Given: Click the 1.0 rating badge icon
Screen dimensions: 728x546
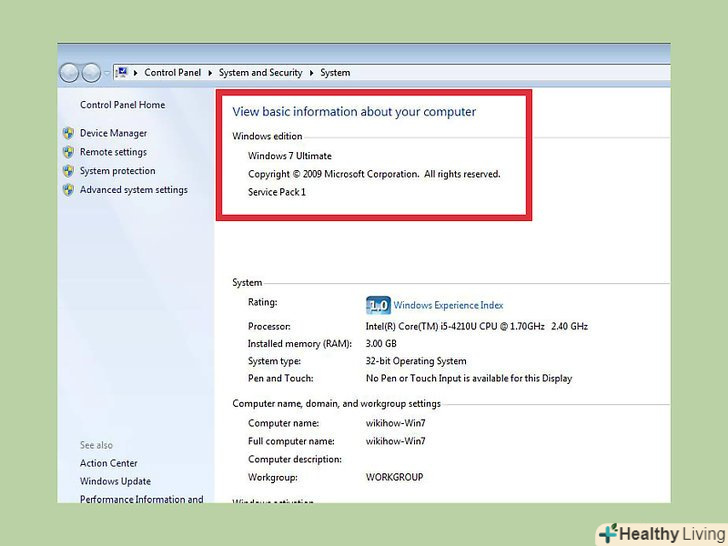Looking at the screenshot, I should 378,305.
